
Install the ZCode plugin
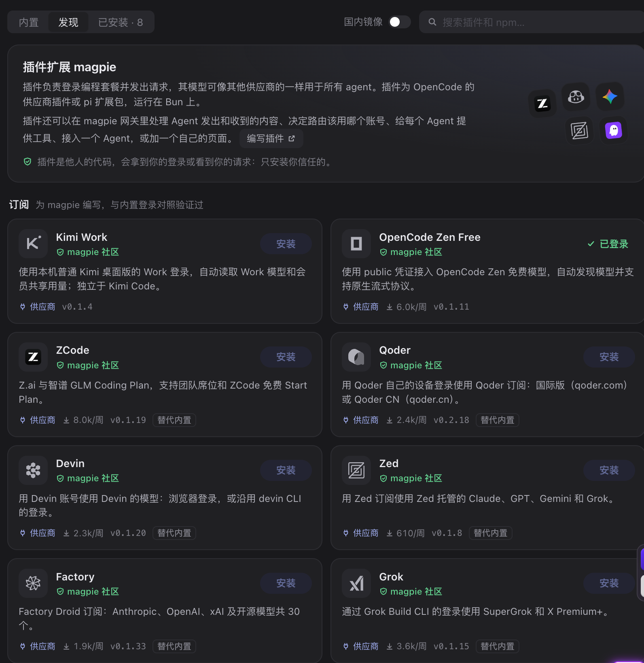(286, 357)
